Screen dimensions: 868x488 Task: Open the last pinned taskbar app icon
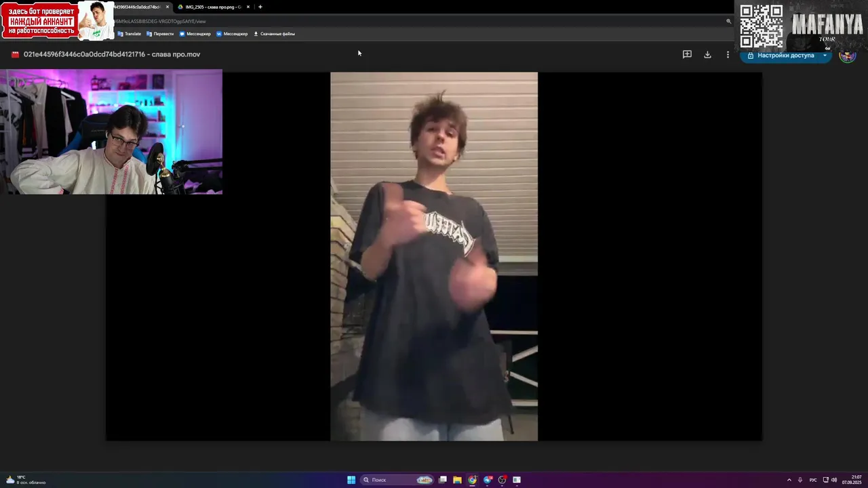517,480
